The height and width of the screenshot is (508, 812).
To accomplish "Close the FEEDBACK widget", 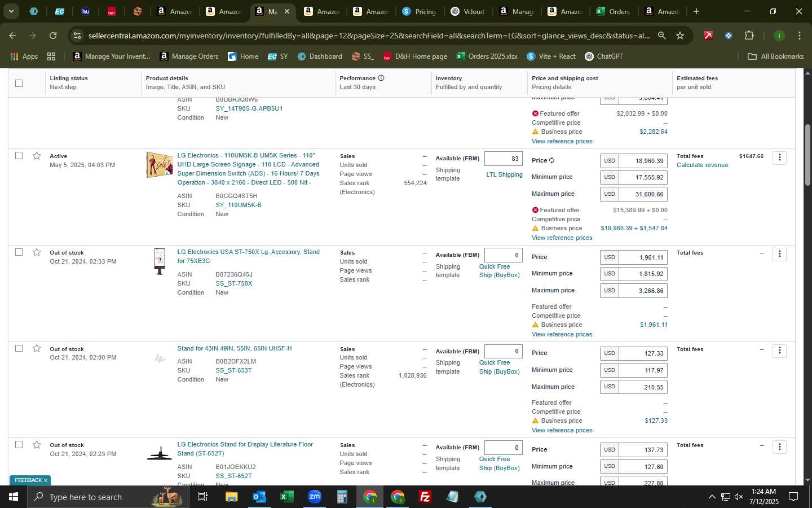I will [46, 480].
